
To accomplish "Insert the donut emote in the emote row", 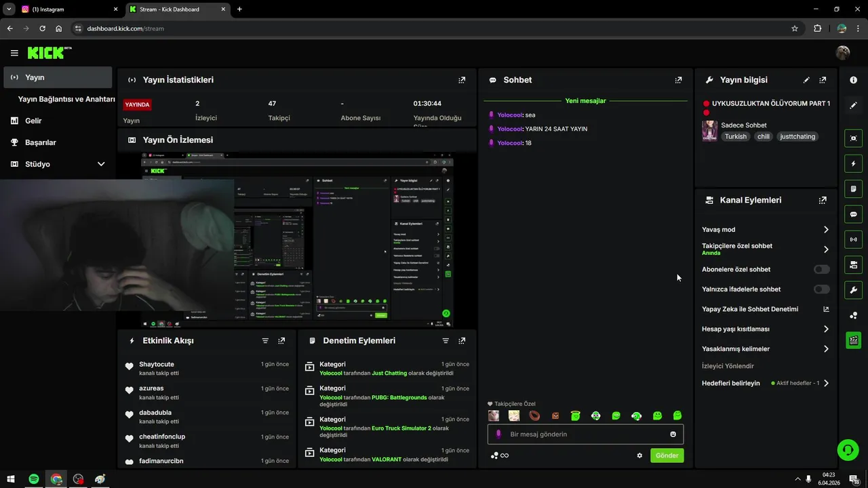I will (x=535, y=415).
